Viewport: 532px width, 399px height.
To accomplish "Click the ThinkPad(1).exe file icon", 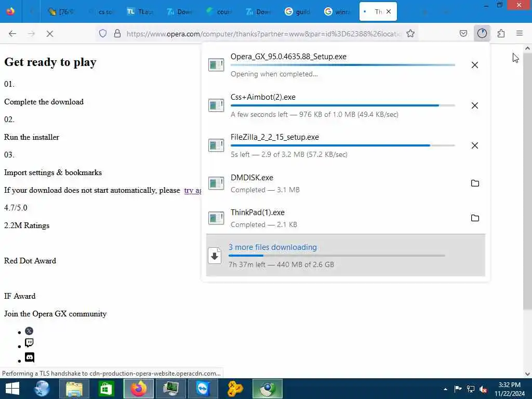I will 216,218.
